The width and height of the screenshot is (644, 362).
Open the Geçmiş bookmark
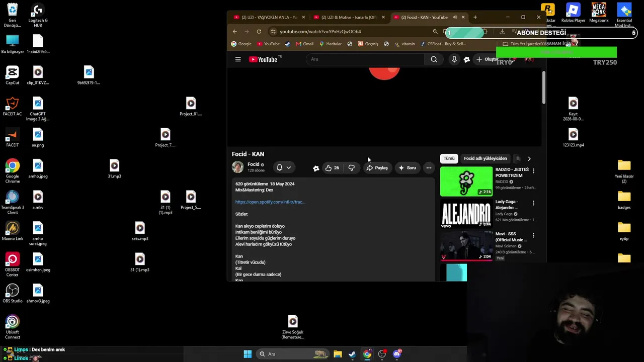click(368, 44)
